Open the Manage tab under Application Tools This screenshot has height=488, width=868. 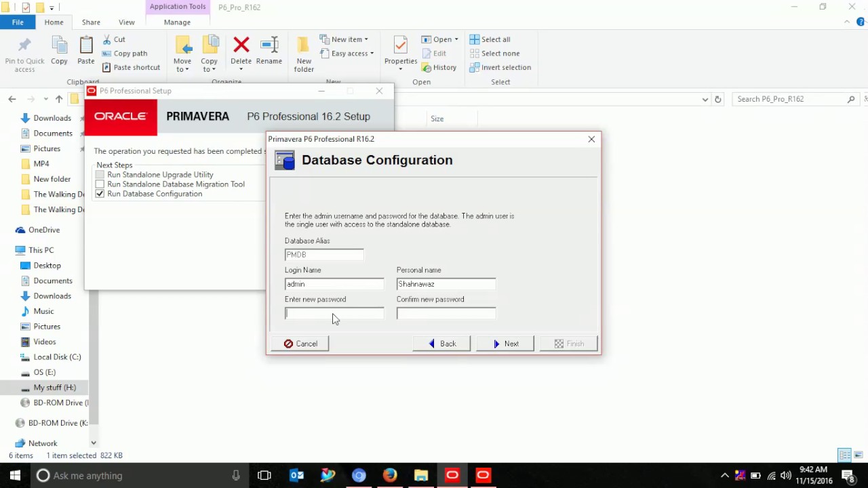[x=177, y=22]
